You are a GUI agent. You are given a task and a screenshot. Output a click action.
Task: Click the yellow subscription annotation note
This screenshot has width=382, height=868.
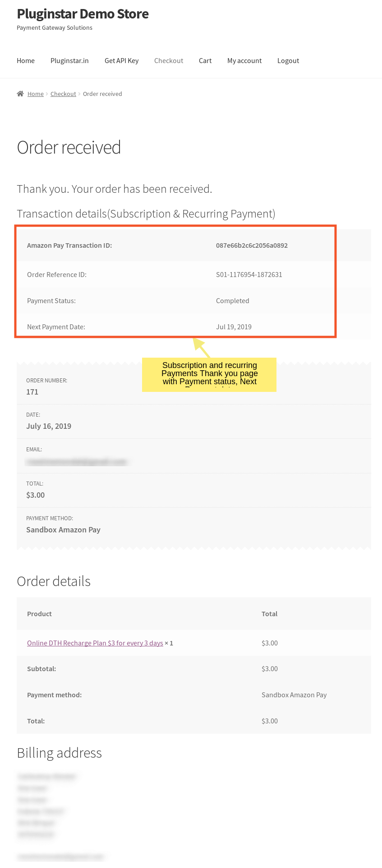(x=209, y=374)
